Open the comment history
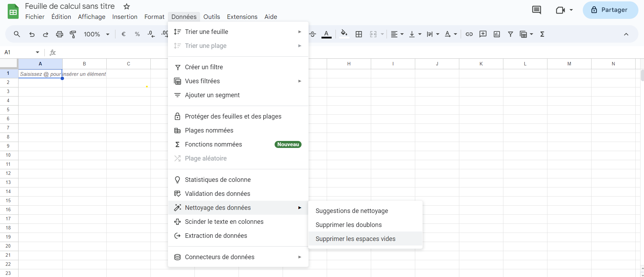This screenshot has height=277, width=644. click(536, 10)
